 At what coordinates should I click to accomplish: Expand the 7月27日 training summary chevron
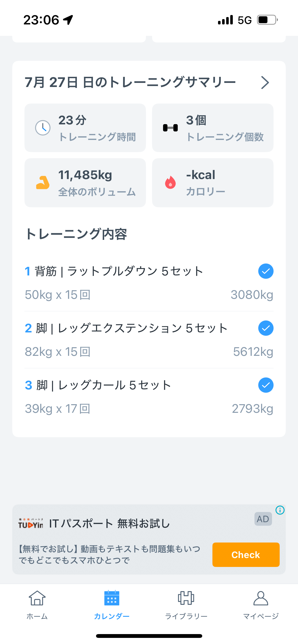(265, 83)
